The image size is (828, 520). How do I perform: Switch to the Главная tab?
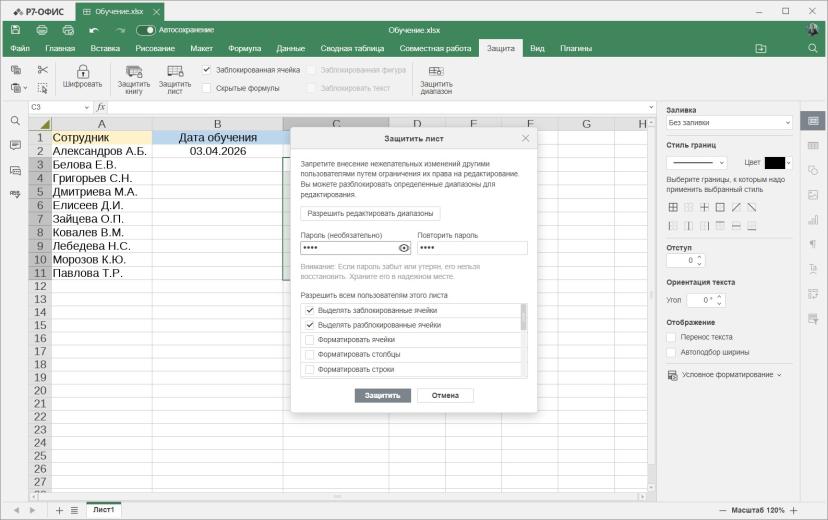[x=60, y=49]
